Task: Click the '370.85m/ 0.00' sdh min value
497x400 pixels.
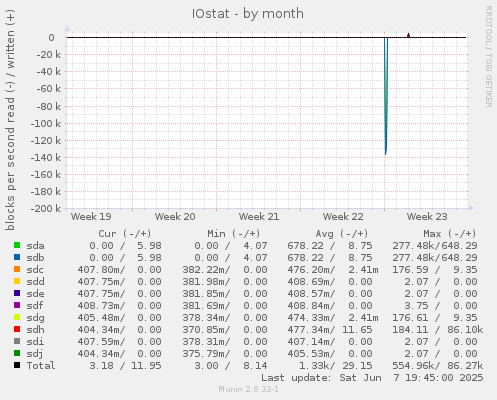Action: point(225,330)
